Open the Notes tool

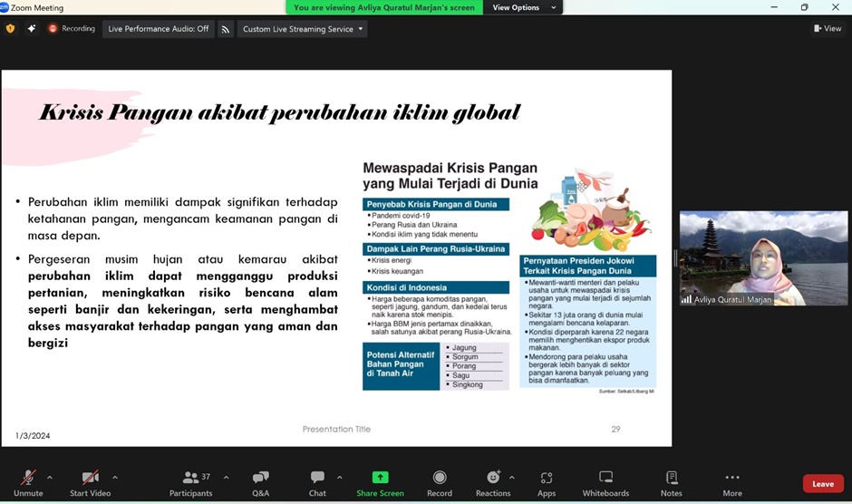tap(671, 483)
